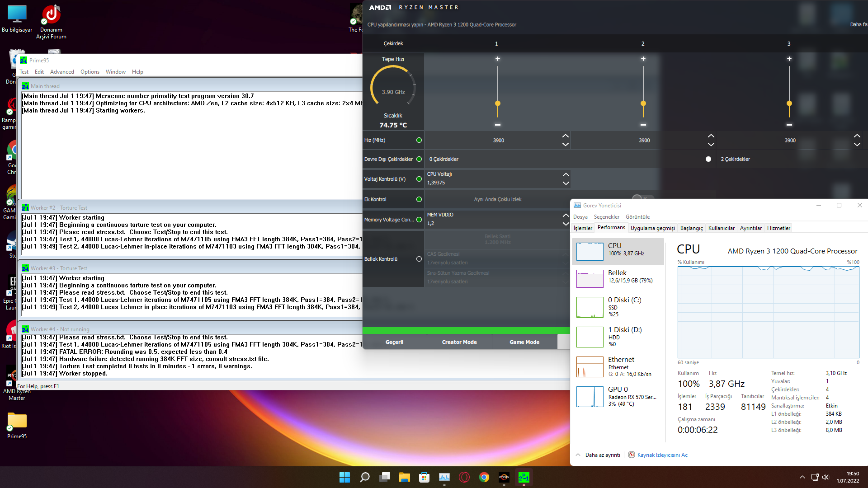Click Geçerli button in Ryzen Master
The width and height of the screenshot is (868, 488).
click(395, 342)
